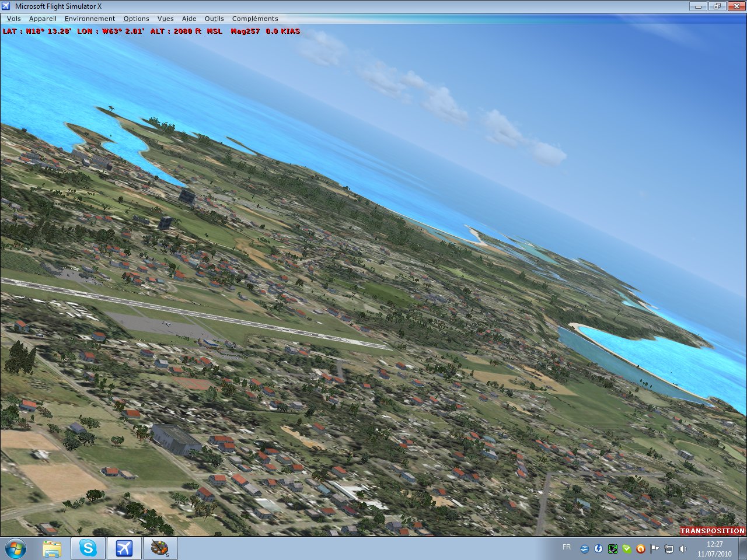
Task: Select the Flight Simulator airplane taskbar icon
Action: click(124, 548)
